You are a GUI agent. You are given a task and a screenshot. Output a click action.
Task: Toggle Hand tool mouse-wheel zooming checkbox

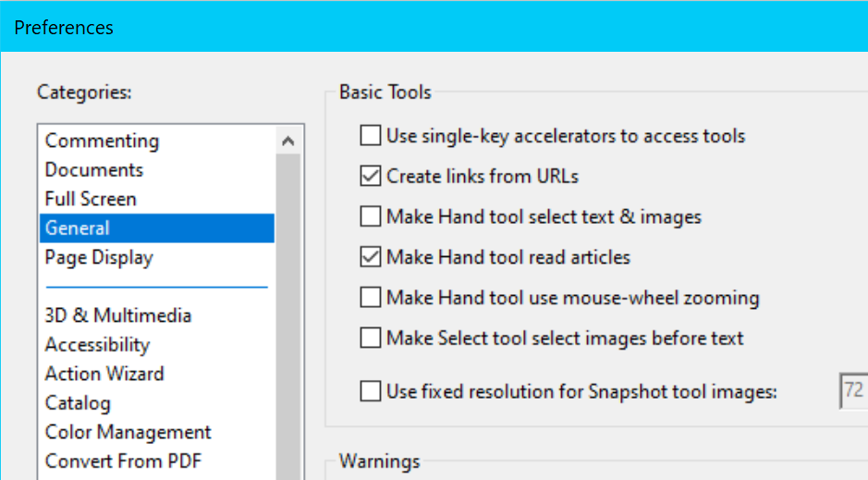tap(371, 298)
